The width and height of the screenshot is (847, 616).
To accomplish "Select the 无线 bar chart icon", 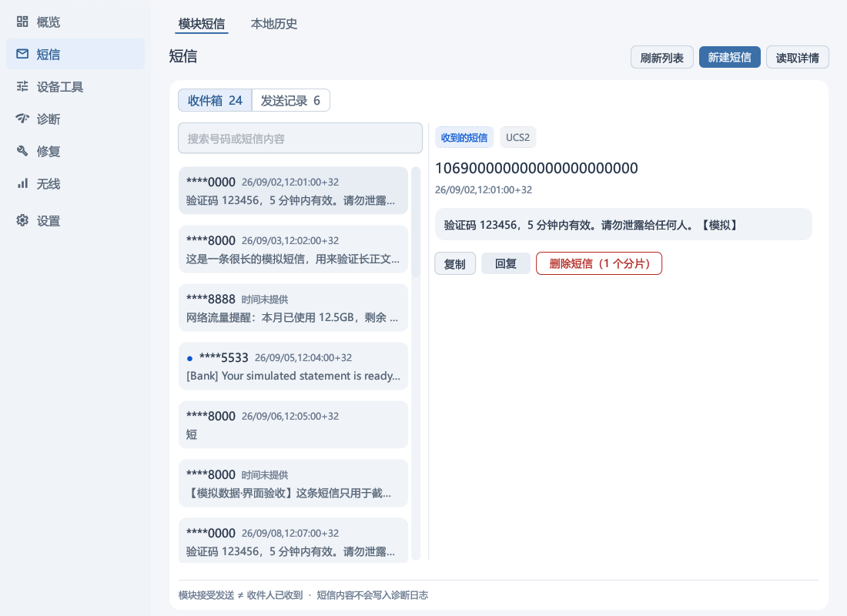I will click(22, 184).
